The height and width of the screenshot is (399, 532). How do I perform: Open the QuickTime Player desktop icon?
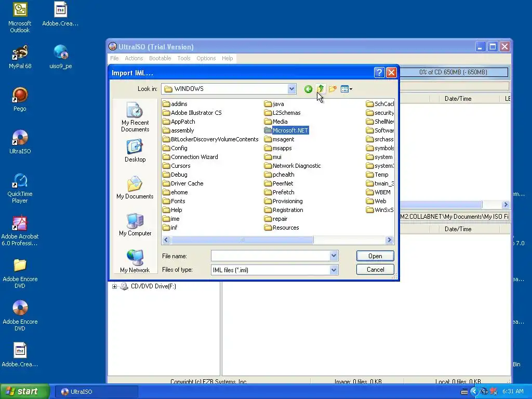tap(20, 188)
